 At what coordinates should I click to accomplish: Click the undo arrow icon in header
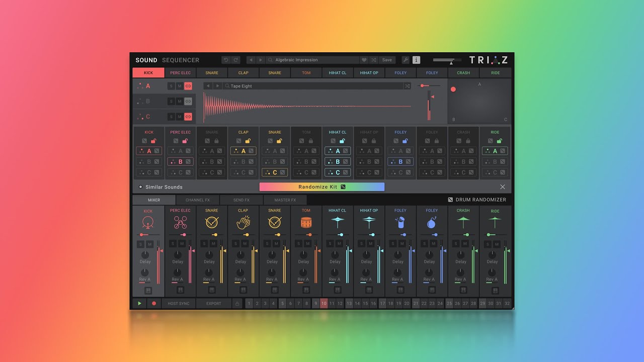[226, 60]
